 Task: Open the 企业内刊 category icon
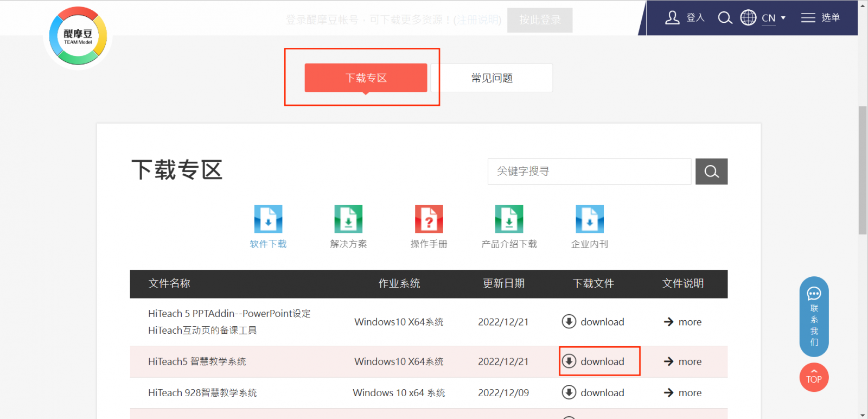point(589,219)
